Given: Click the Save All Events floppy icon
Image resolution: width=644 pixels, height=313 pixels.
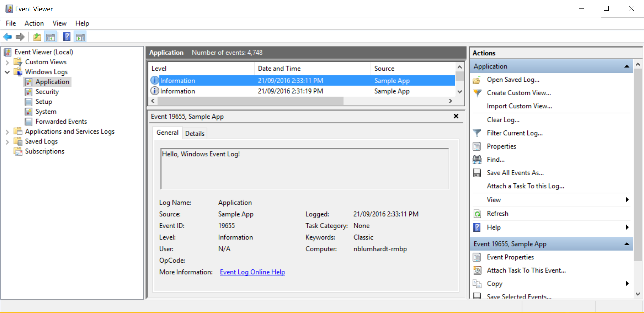Looking at the screenshot, I should click(477, 173).
